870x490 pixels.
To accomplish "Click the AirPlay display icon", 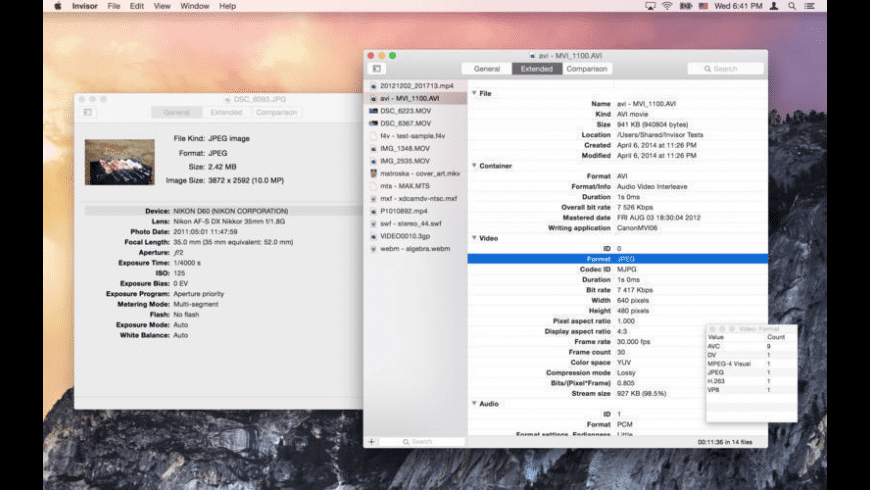I will [650, 6].
